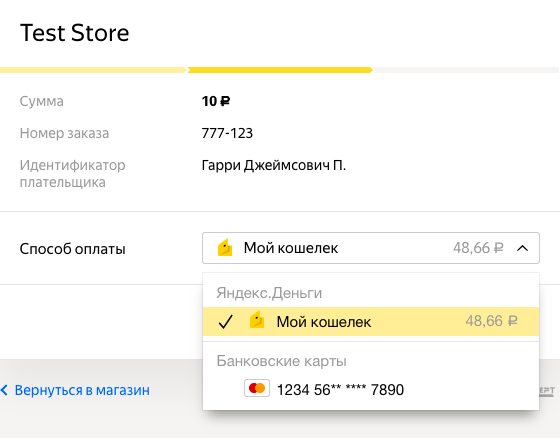Click the amount value 10 ₽
Image resolution: width=560 pixels, height=438 pixels.
[x=216, y=101]
